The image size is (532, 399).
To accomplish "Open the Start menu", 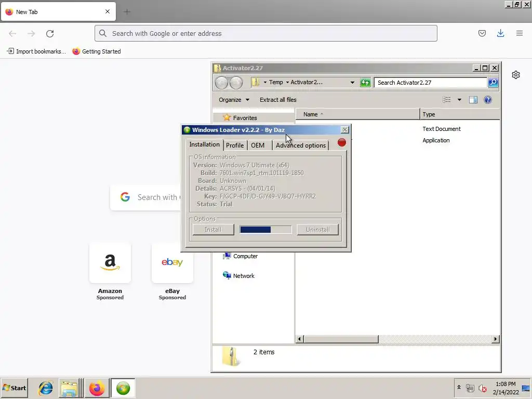I will (14, 388).
